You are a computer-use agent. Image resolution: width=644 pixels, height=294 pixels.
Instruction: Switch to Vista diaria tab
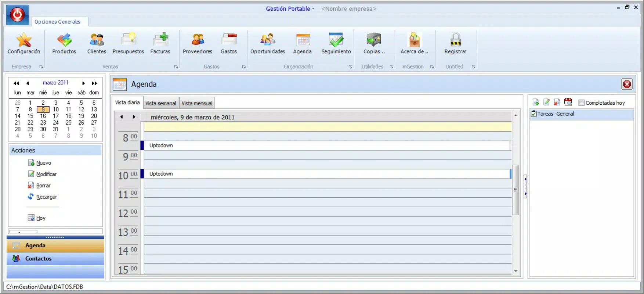(x=127, y=103)
